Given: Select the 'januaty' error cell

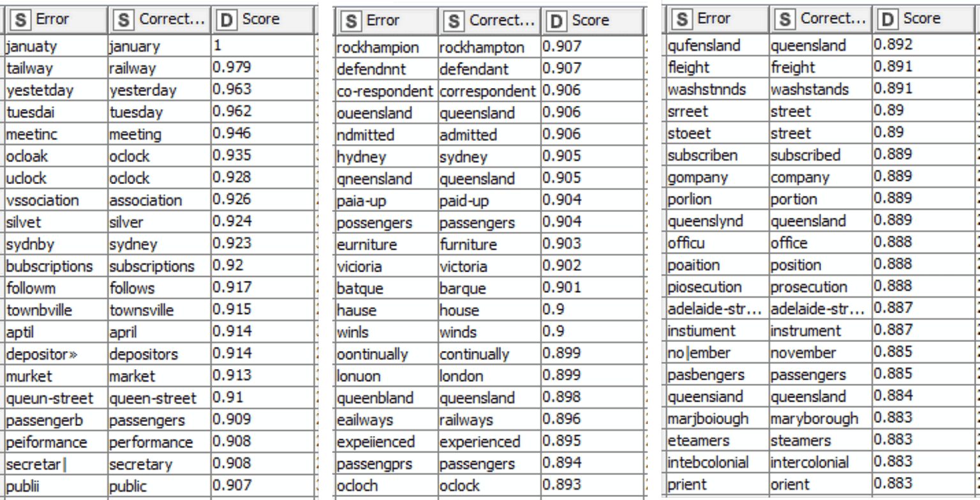Looking at the screenshot, I should [x=56, y=47].
